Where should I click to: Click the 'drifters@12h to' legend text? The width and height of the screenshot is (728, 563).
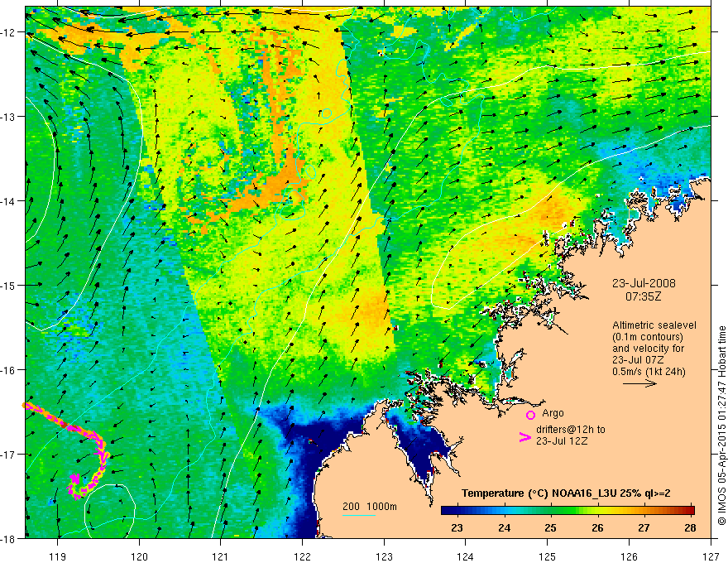pos(571,430)
